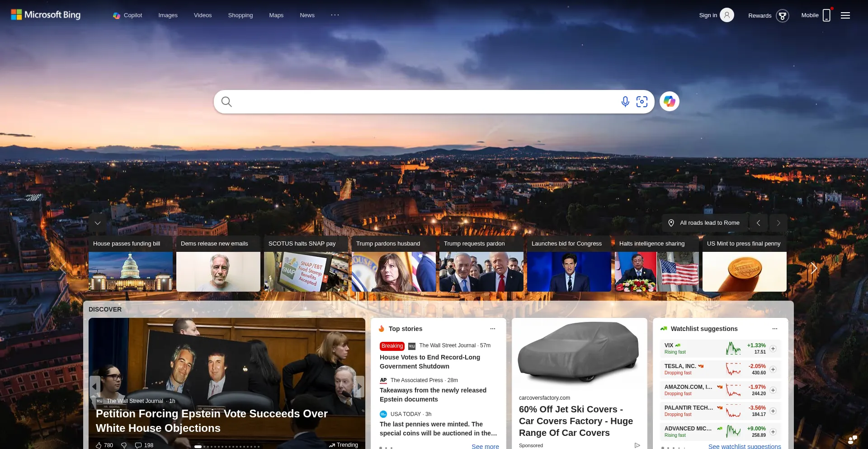Click See watchlist suggestions link
Screen dimensions: 868x449
click(x=744, y=446)
